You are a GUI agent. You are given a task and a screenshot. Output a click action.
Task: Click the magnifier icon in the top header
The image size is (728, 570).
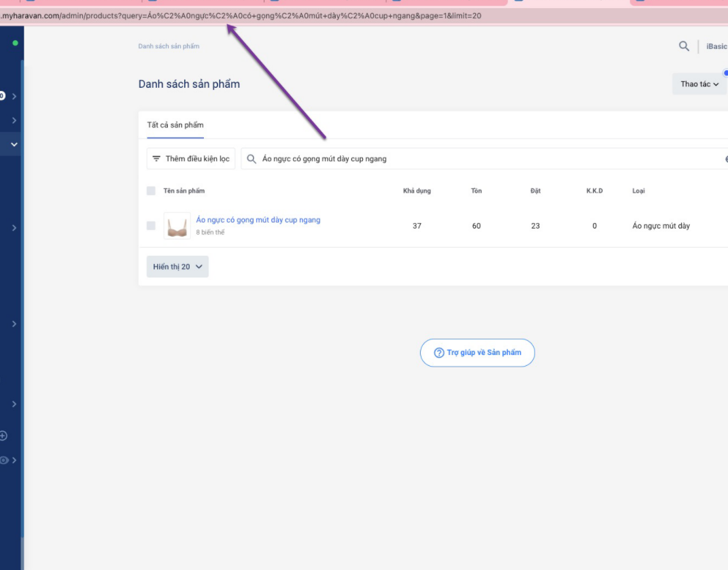(x=684, y=46)
